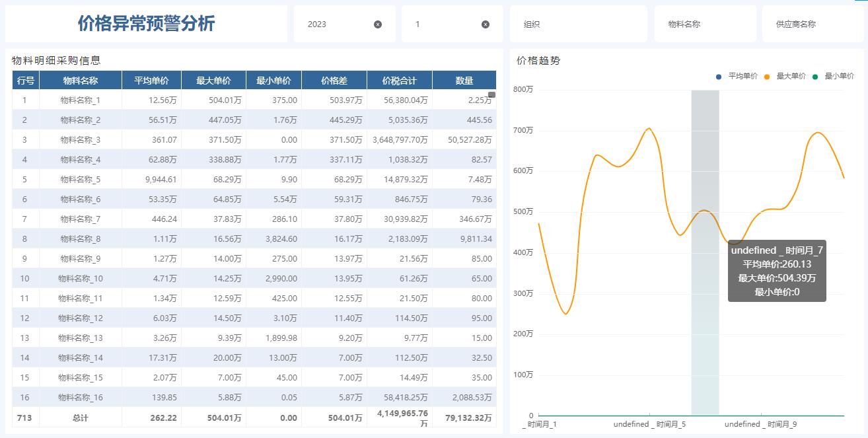The image size is (868, 438).
Task: Open the 组织 filter dropdown
Action: click(578, 24)
